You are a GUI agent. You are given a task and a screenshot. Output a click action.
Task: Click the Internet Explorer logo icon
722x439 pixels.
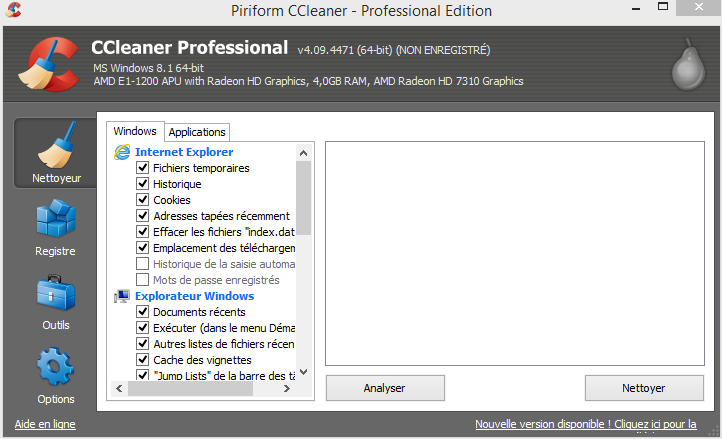122,152
